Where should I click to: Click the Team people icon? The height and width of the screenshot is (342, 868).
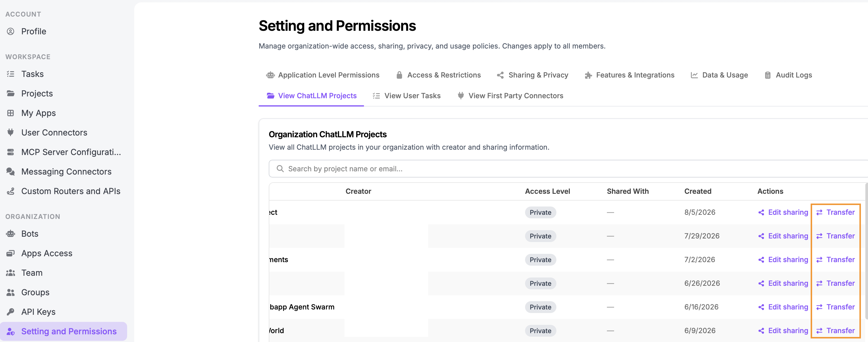(x=10, y=273)
